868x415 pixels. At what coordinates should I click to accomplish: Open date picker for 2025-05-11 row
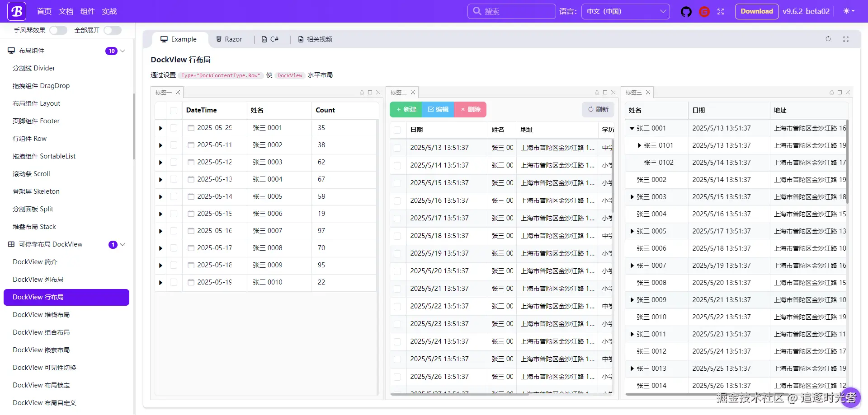(x=191, y=145)
